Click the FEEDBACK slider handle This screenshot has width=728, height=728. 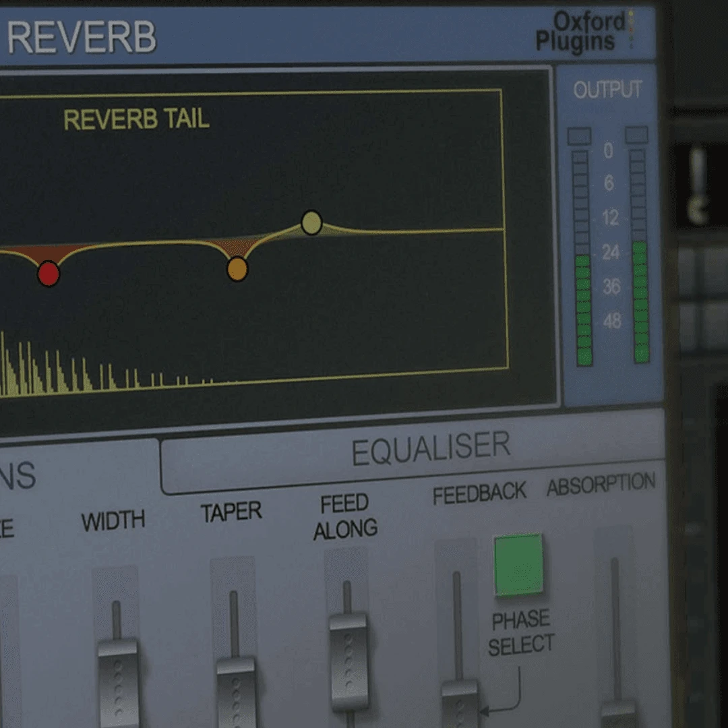click(460, 704)
